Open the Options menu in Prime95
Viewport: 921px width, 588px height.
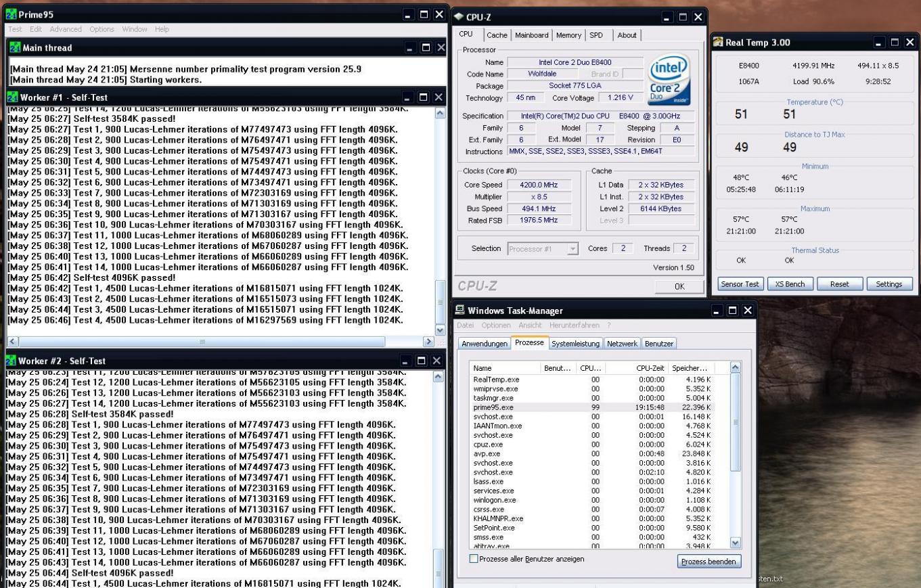(x=102, y=29)
